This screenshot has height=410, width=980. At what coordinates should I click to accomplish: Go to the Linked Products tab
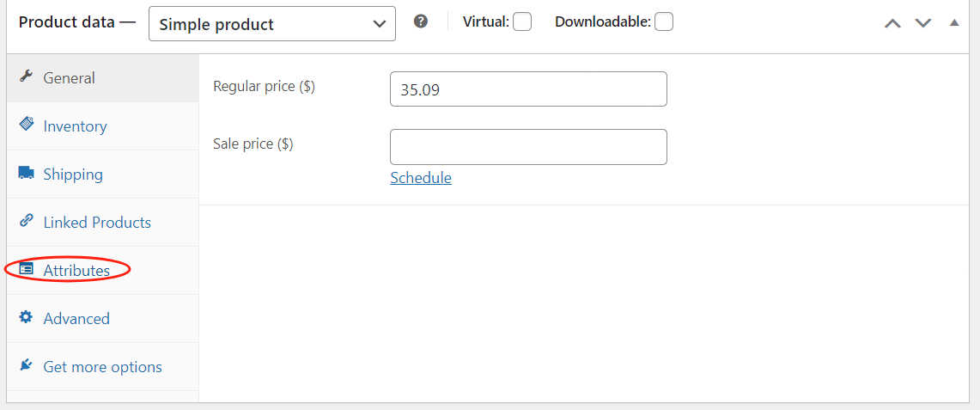coord(97,223)
